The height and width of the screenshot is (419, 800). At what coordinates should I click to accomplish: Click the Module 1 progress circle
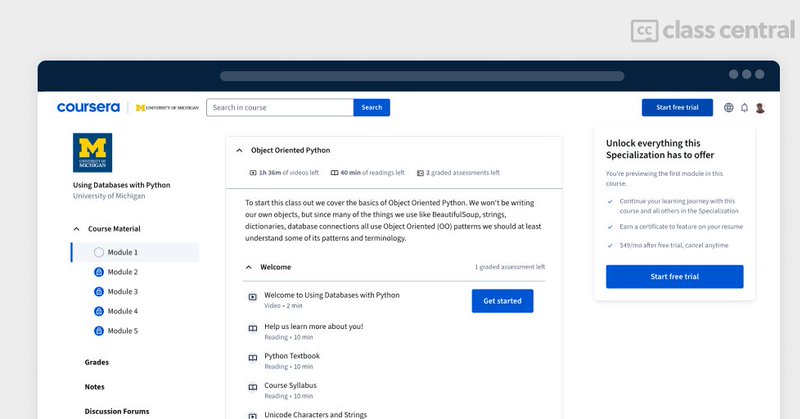[x=99, y=252]
